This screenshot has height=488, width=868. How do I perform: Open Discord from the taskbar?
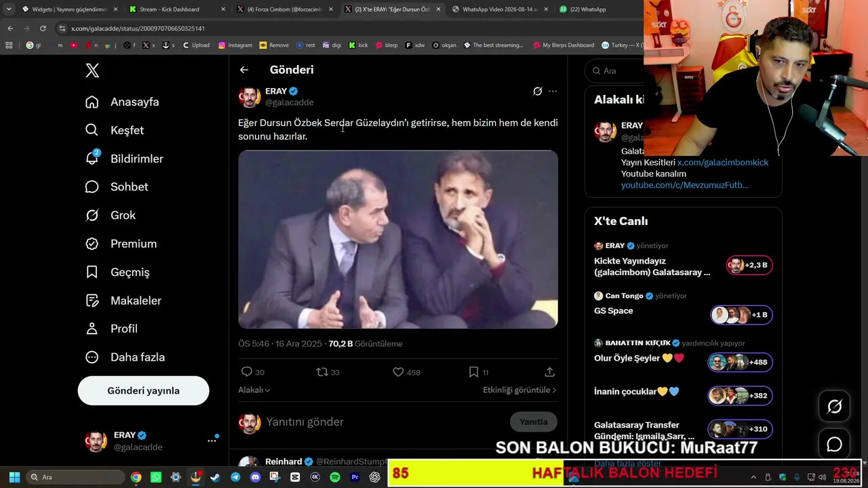click(255, 477)
